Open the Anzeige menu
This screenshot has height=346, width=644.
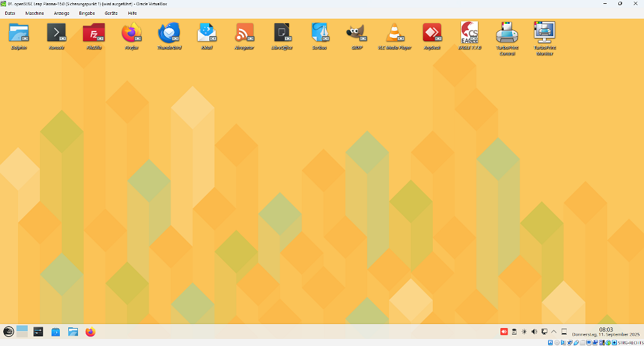click(62, 13)
